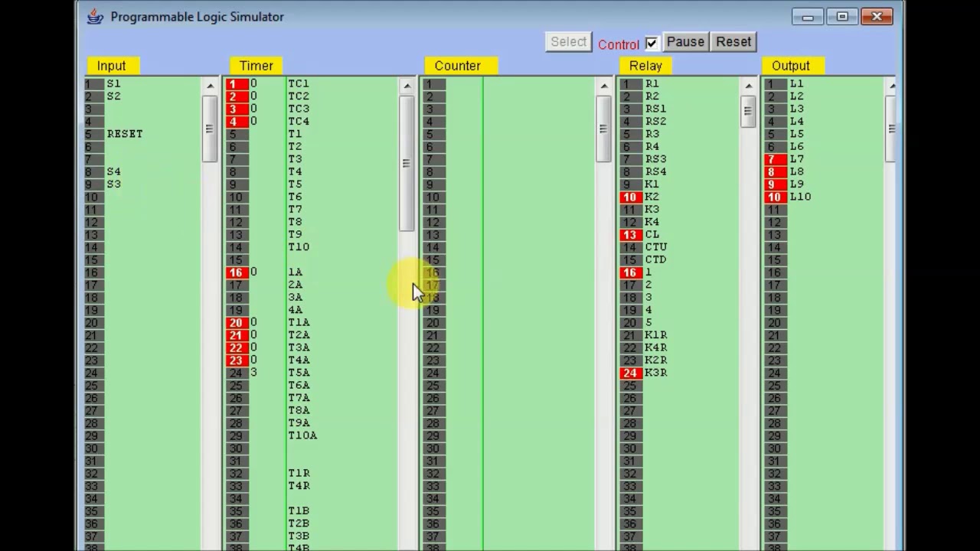Select output row 8 red indicator L8
Screen dimensions: 980x551
tap(774, 171)
